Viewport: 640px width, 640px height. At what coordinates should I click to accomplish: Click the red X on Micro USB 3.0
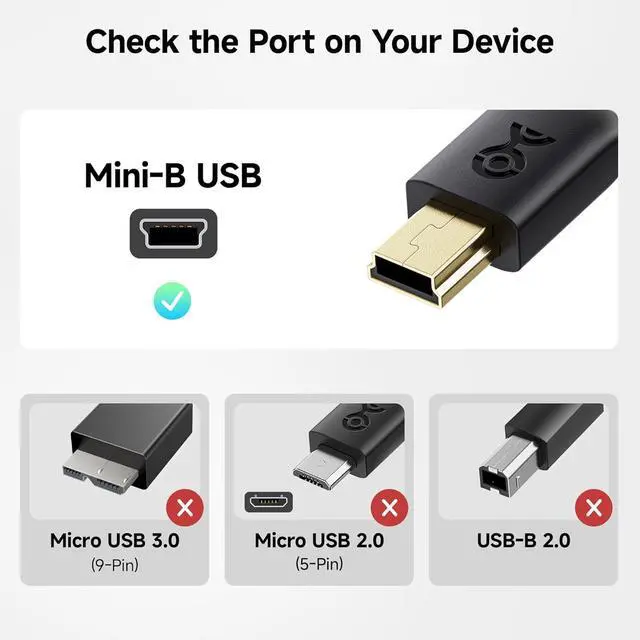(x=185, y=508)
